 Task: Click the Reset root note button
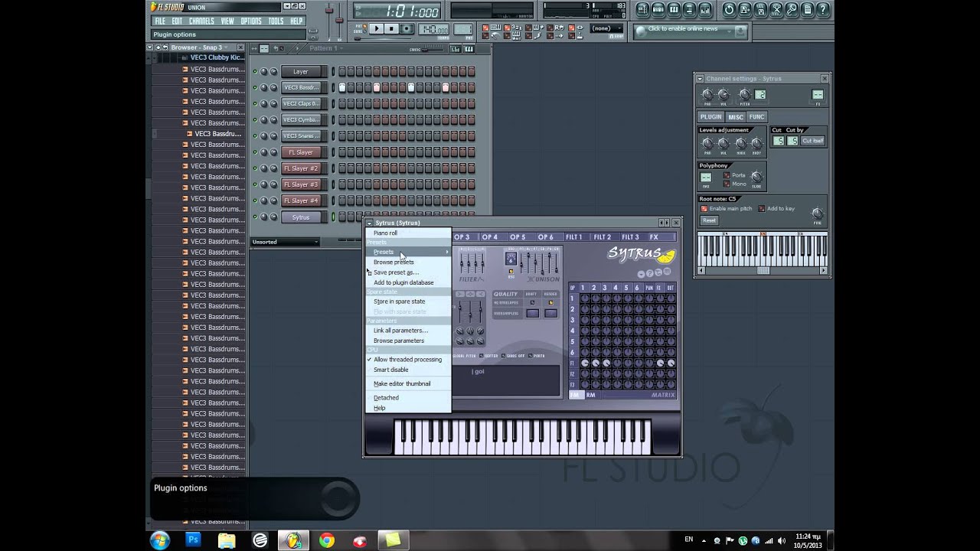(709, 220)
